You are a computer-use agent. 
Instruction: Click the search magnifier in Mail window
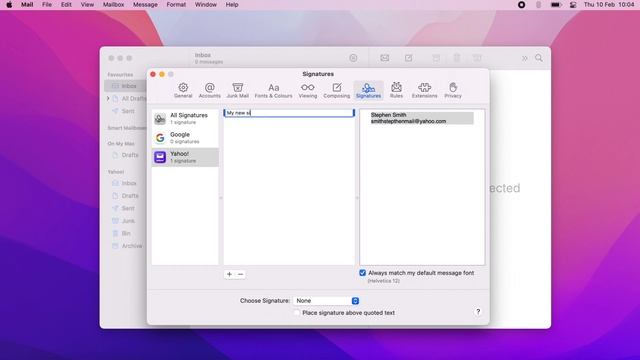(539, 58)
